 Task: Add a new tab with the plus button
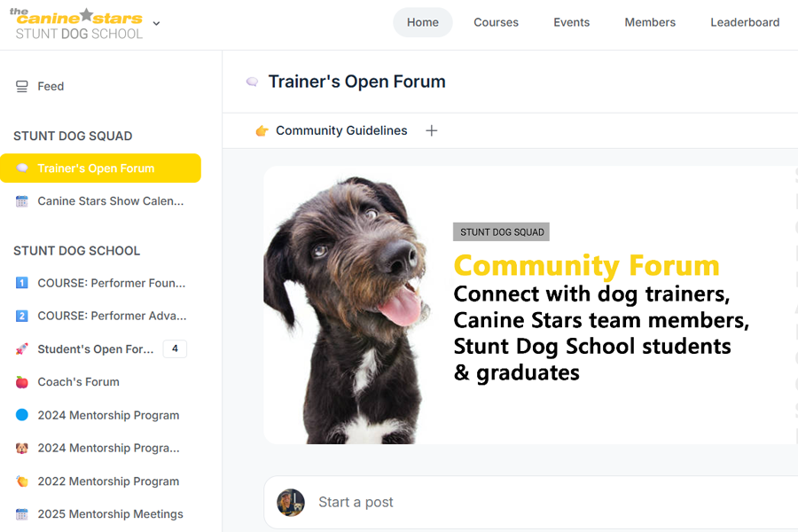432,130
